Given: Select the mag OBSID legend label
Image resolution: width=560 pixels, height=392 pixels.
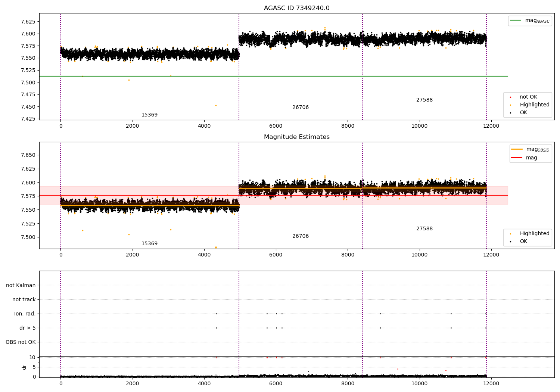Looking at the screenshot, I should pyautogui.click(x=538, y=149).
